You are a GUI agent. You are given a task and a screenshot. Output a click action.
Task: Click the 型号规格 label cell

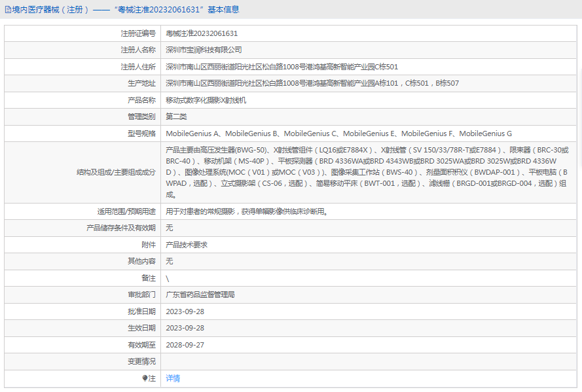point(82,134)
